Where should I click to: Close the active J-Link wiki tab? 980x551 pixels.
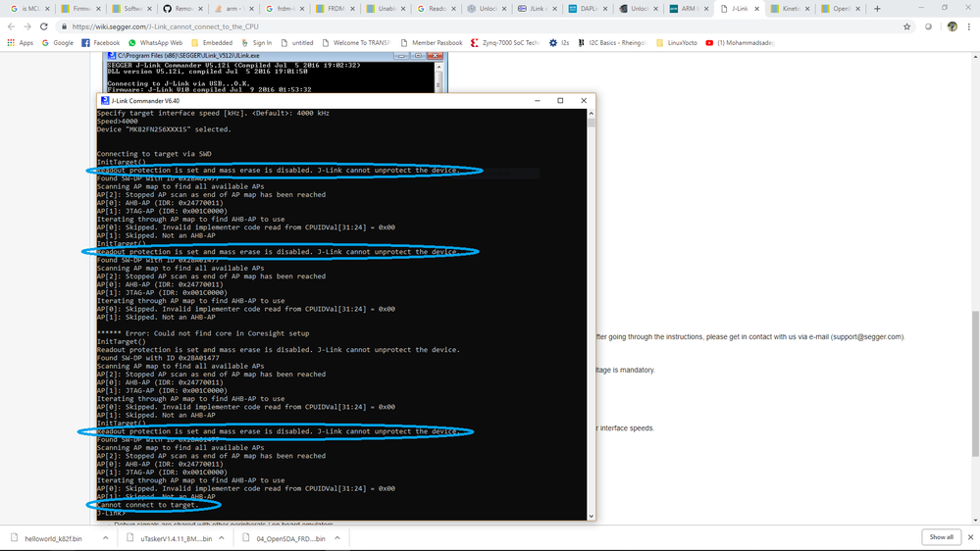[757, 9]
